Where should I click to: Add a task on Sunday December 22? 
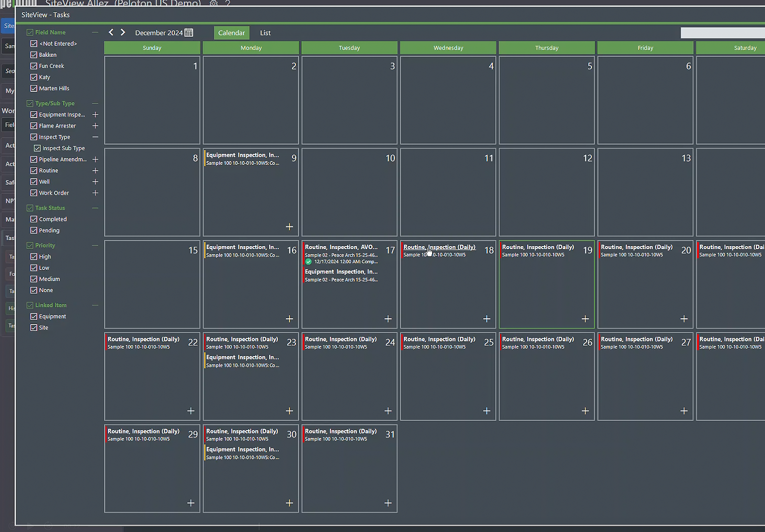tap(190, 411)
